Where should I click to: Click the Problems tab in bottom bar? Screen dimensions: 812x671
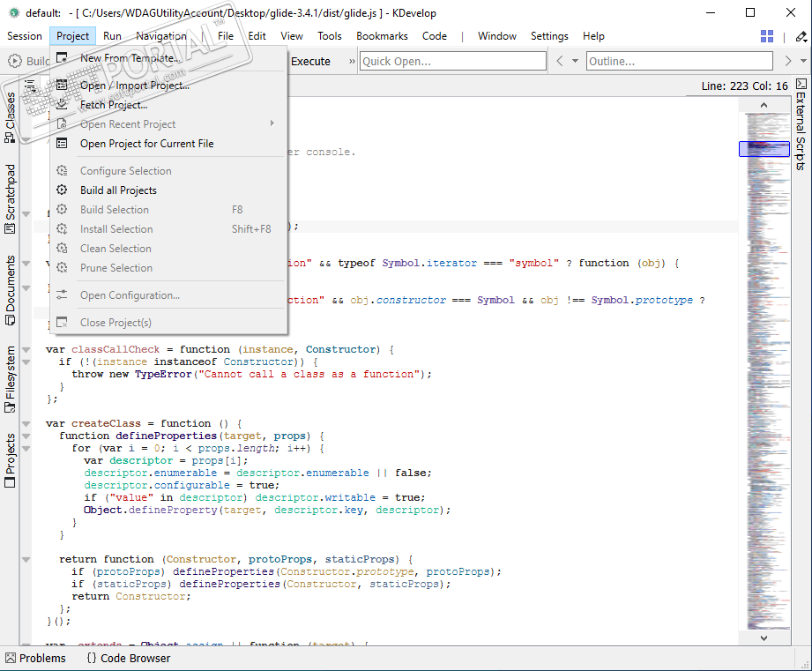[x=35, y=658]
